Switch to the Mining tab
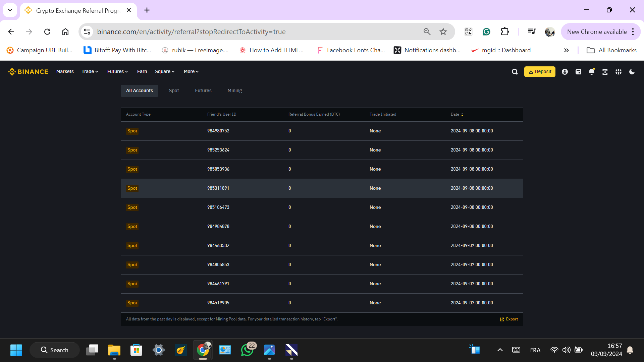644x362 pixels. coord(234,91)
